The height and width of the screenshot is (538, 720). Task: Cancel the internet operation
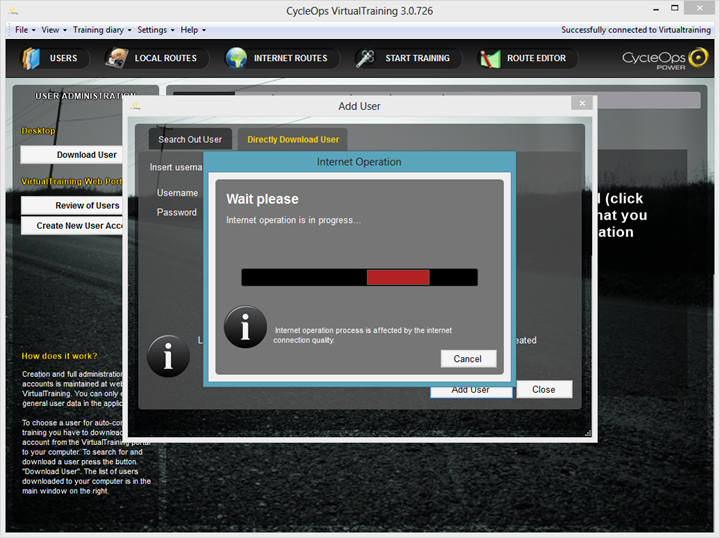point(468,359)
